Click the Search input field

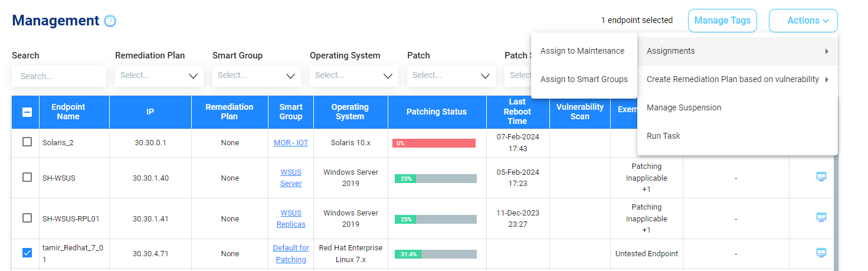59,76
